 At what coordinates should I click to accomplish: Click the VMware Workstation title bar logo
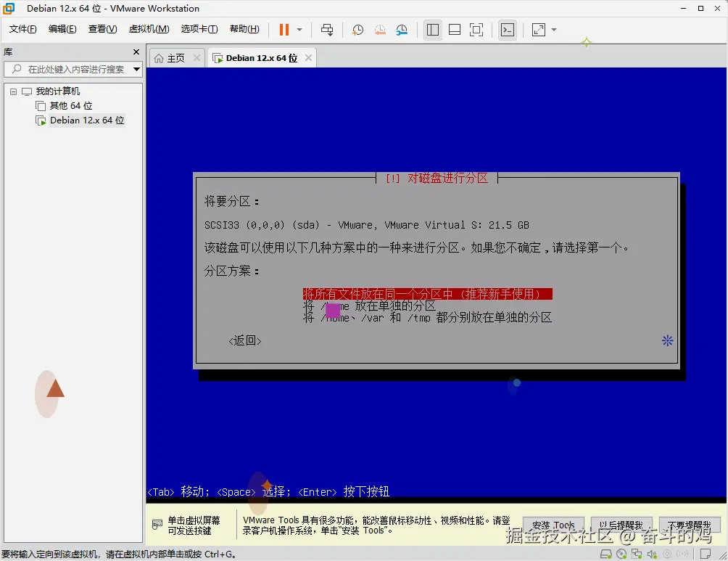[x=9, y=9]
